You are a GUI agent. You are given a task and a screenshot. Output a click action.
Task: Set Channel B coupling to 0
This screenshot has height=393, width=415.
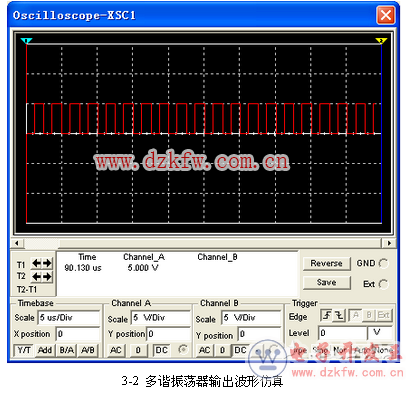click(x=222, y=350)
